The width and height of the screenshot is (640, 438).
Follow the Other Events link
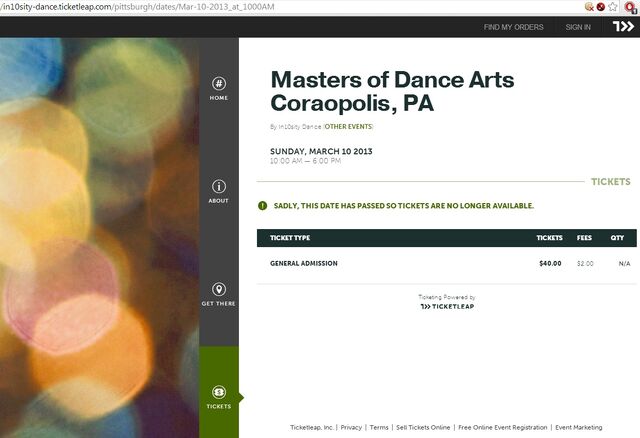(348, 127)
